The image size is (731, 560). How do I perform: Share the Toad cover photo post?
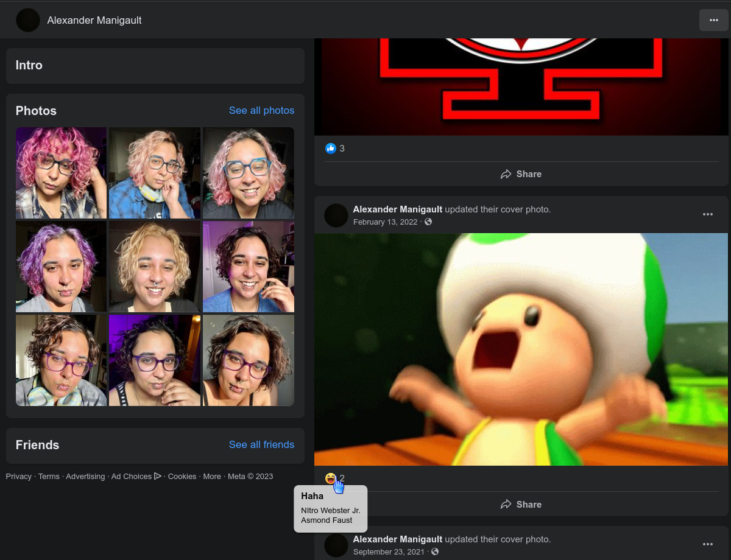(x=521, y=505)
